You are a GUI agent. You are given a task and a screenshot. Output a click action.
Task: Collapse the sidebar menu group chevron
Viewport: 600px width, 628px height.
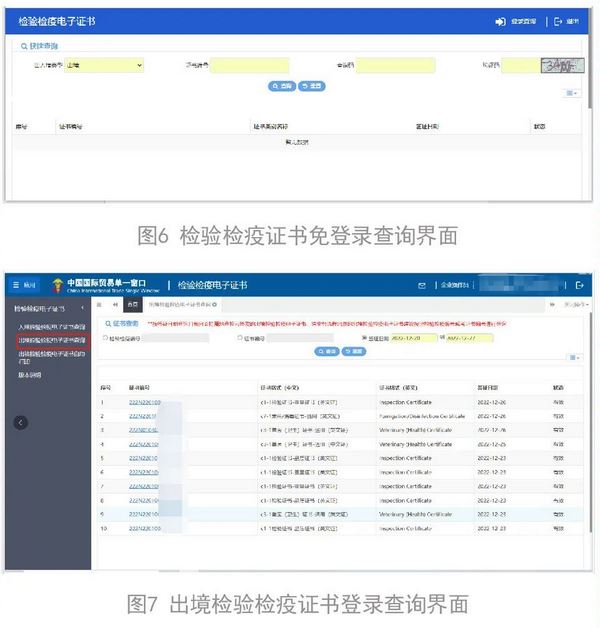(82, 308)
